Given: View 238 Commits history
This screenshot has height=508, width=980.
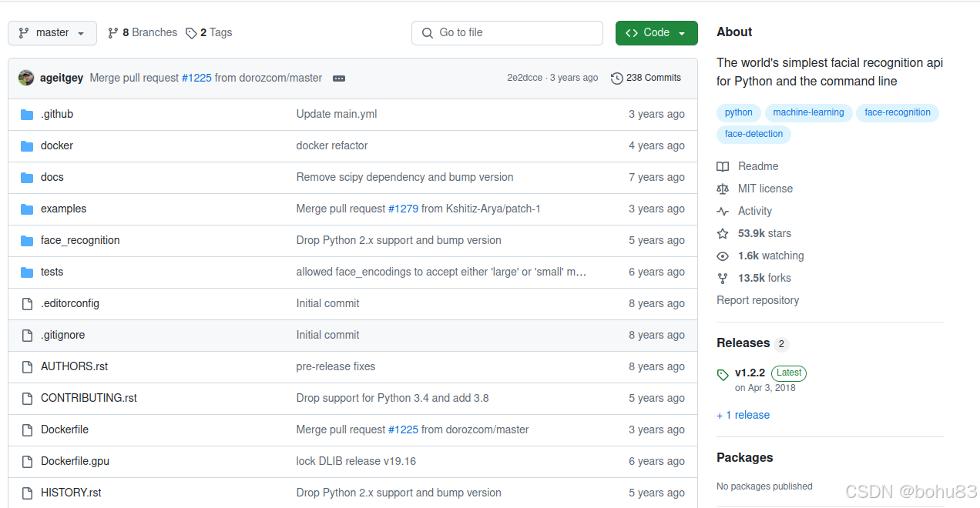Looking at the screenshot, I should tap(646, 78).
